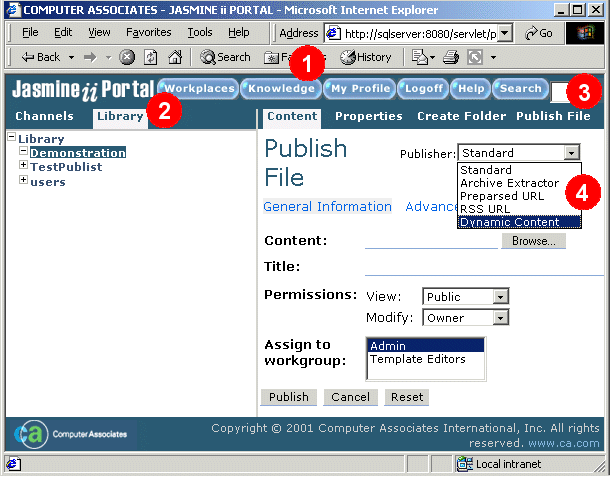This screenshot has width=610, height=477.
Task: Select the Content tab
Action: click(292, 118)
